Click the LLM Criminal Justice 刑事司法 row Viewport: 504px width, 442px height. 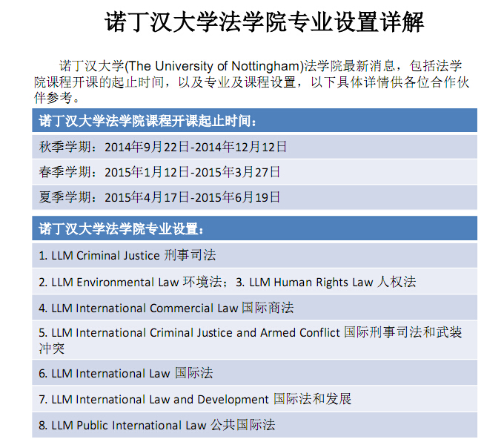tap(127, 255)
